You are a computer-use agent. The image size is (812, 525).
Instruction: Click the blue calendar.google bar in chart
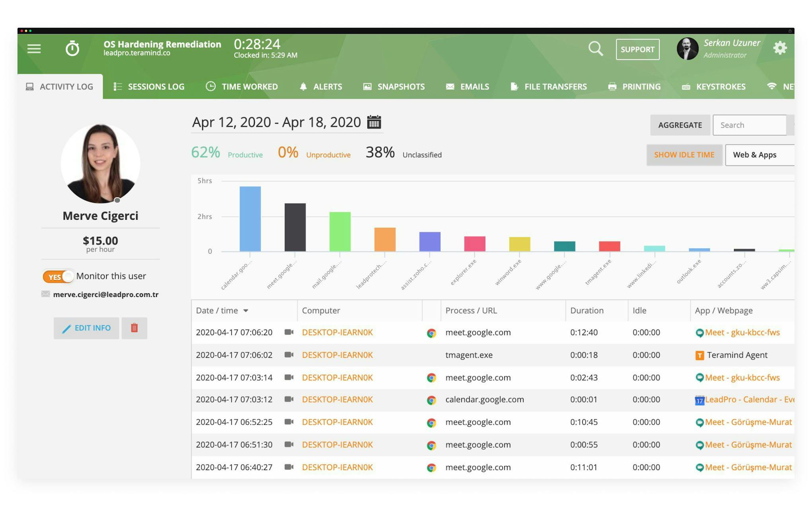point(250,219)
